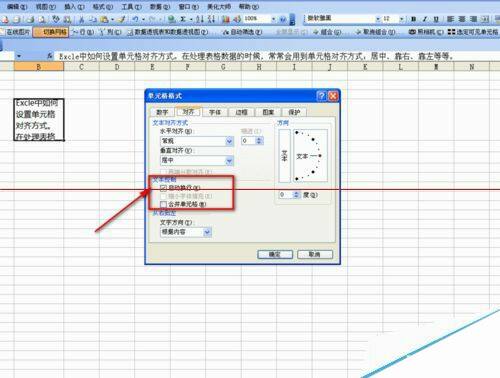Click the Sort Ascending icon
This screenshot has height=378, width=500.
pos(199,19)
